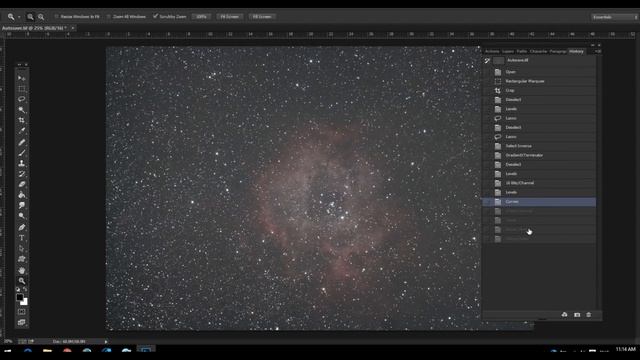Screen dimensions: 640x360
Task: Open History panel flyout menu
Action: [597, 51]
